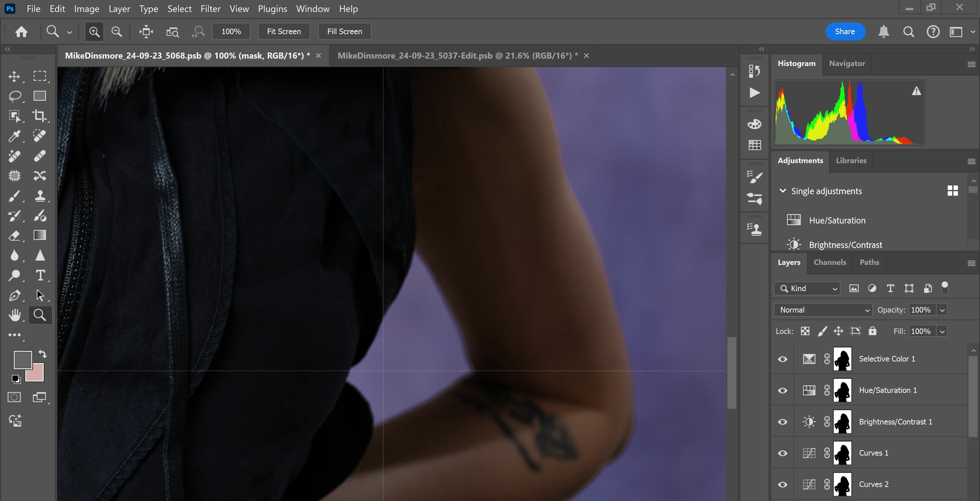The image size is (980, 501).
Task: Select the Eyedropper tool
Action: coord(15,136)
